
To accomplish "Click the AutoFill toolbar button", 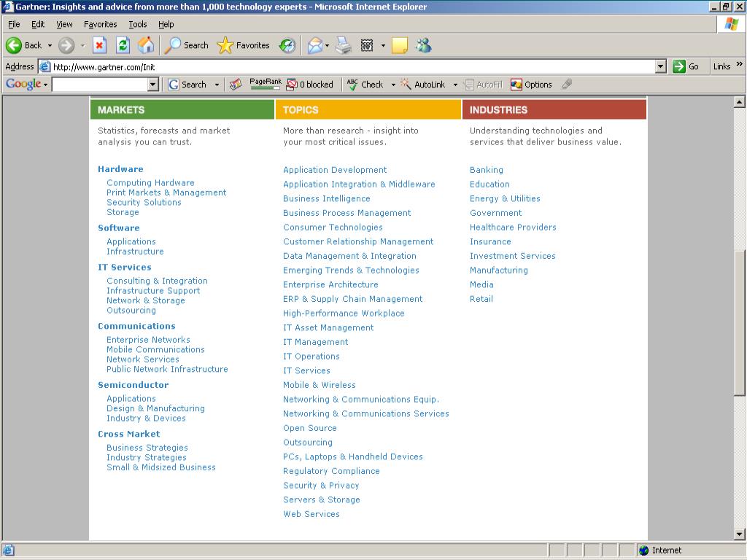I will click(484, 85).
